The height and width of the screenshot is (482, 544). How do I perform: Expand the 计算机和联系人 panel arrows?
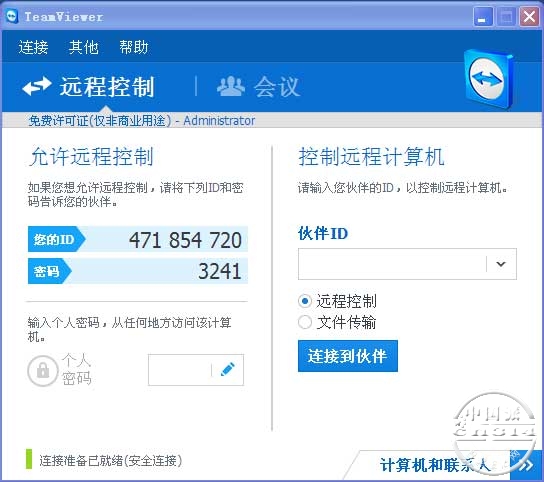coord(526,465)
